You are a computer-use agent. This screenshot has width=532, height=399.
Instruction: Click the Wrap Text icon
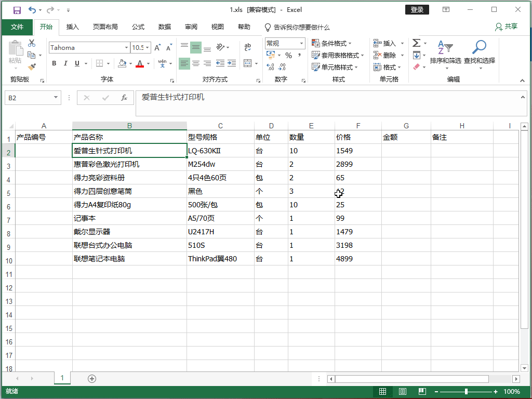click(x=248, y=47)
